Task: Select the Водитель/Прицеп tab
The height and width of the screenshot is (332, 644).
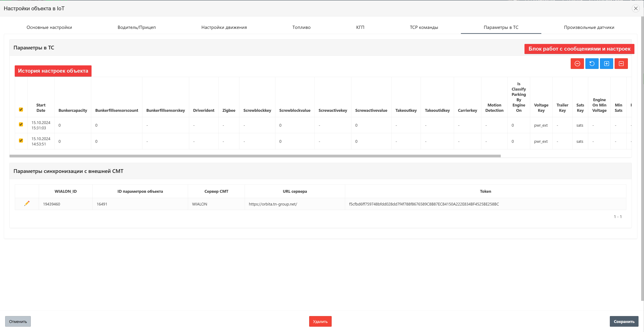Action: coord(137,27)
